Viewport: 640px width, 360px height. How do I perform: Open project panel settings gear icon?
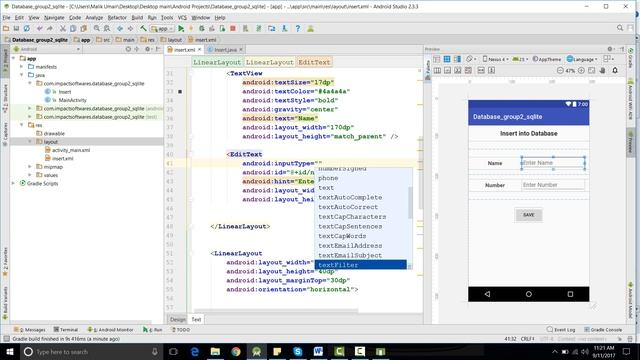tap(148, 49)
